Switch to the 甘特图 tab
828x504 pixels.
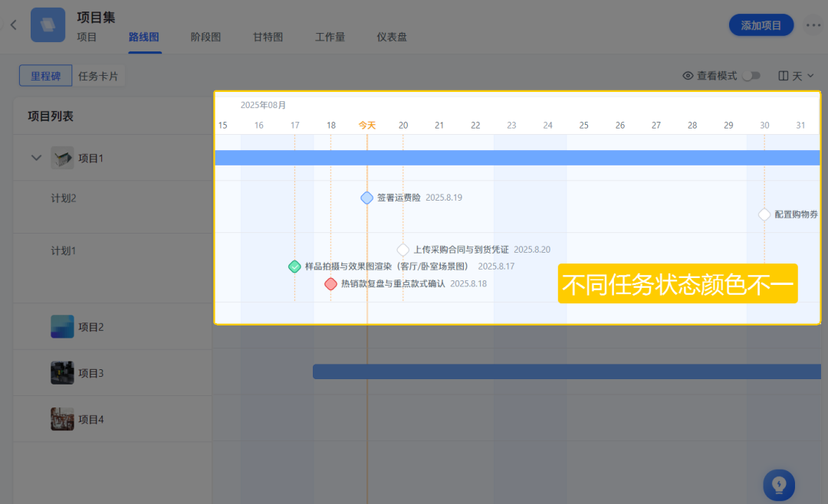267,36
